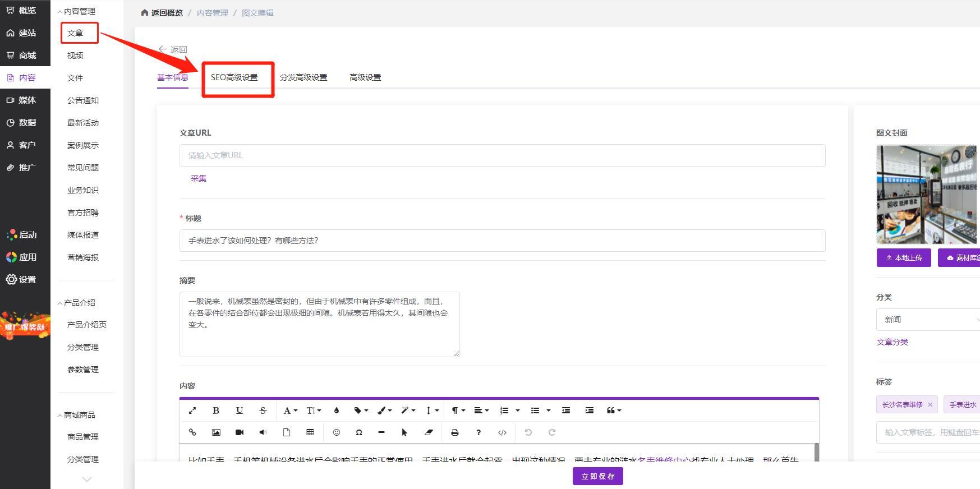Click the insert image icon

[x=216, y=432]
